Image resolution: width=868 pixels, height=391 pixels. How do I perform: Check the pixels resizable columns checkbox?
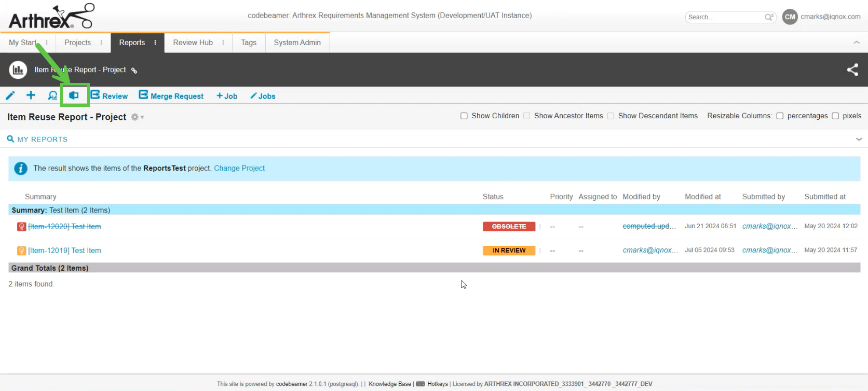click(x=835, y=116)
